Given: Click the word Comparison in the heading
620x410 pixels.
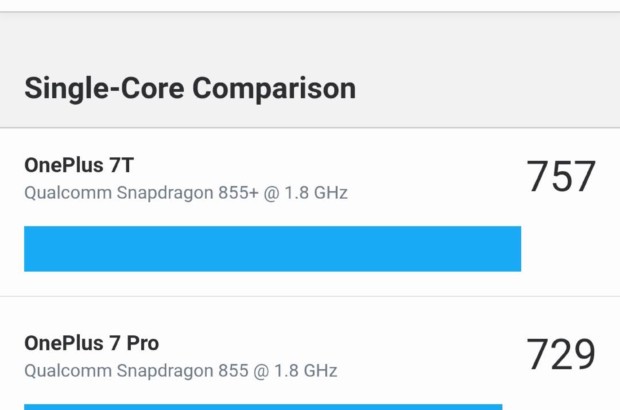Looking at the screenshot, I should tap(273, 88).
